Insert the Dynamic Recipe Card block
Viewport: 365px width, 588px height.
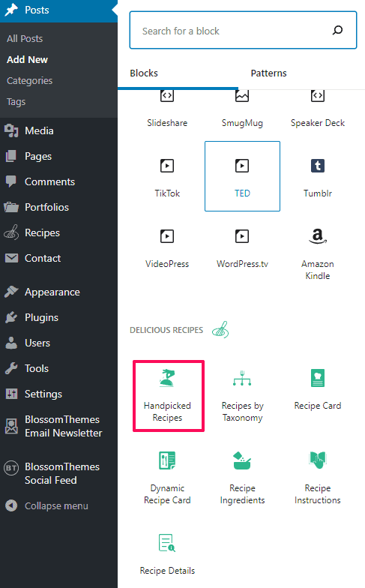[x=167, y=478]
